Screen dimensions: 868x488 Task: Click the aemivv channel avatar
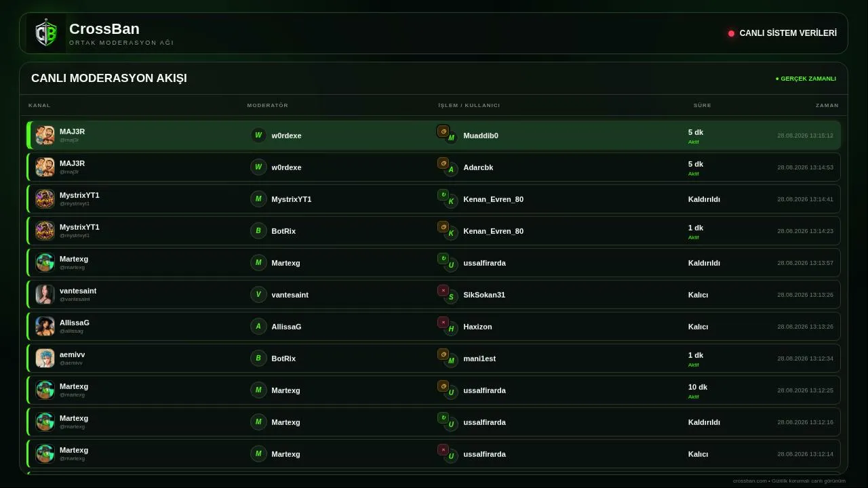[x=45, y=358]
